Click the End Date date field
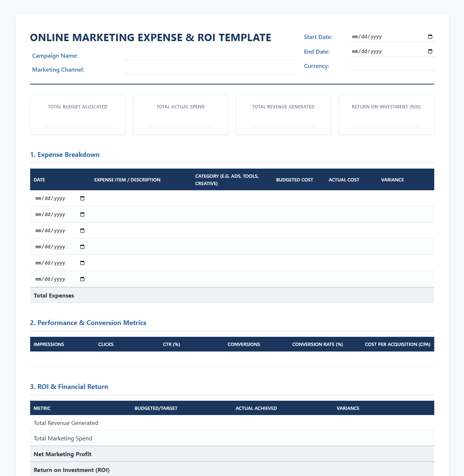Viewport: 464px width, 476px height. coord(393,51)
